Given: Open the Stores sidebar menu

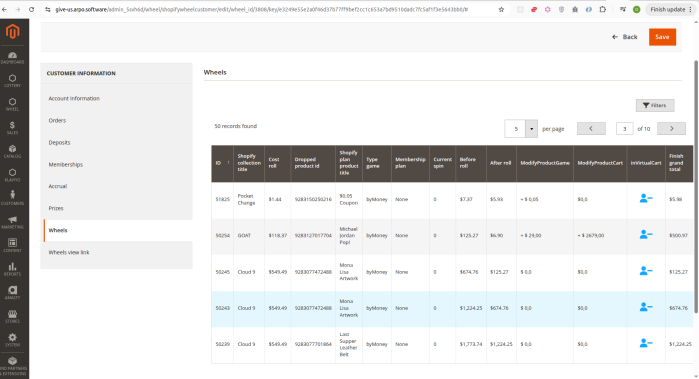Looking at the screenshot, I should click(12, 317).
